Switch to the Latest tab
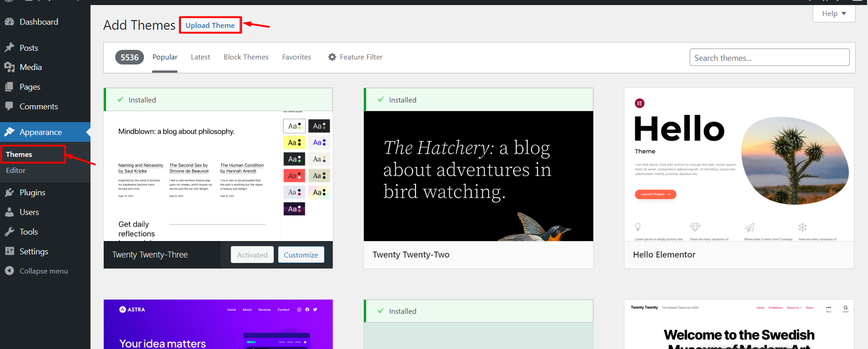 click(x=200, y=57)
